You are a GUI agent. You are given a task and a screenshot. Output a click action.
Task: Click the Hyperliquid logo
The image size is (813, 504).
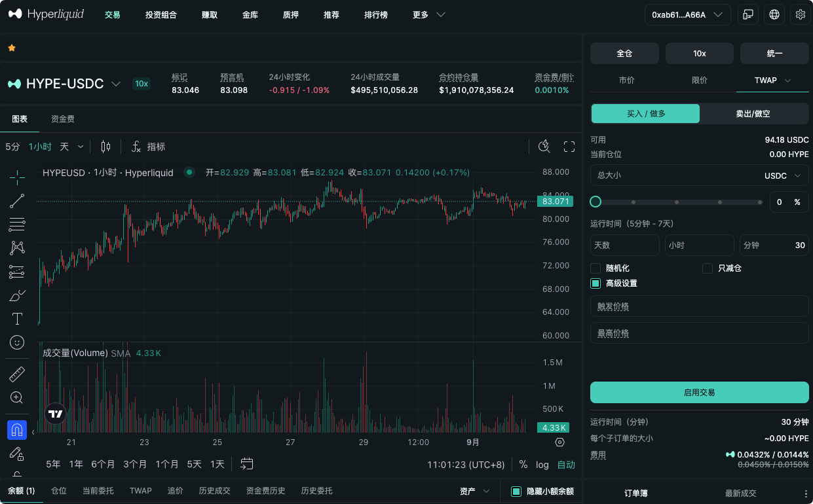[x=46, y=14]
